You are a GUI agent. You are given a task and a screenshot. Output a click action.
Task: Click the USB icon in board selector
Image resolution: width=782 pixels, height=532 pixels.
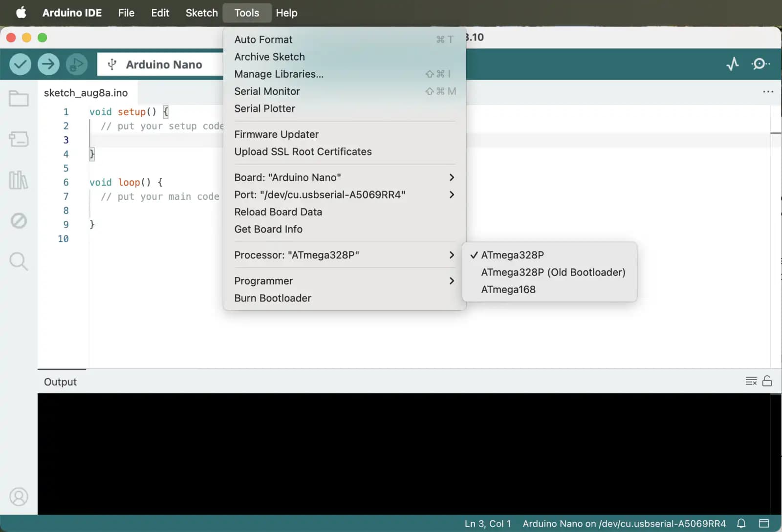pos(112,64)
